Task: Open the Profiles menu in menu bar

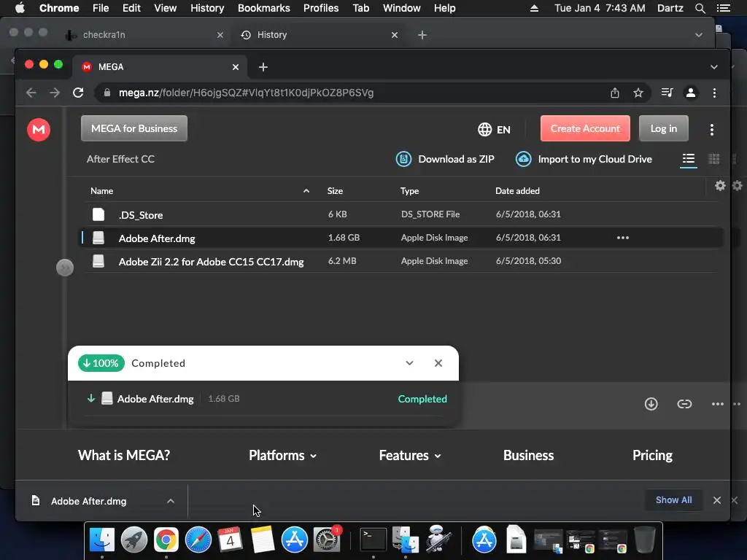Action: pos(321,8)
